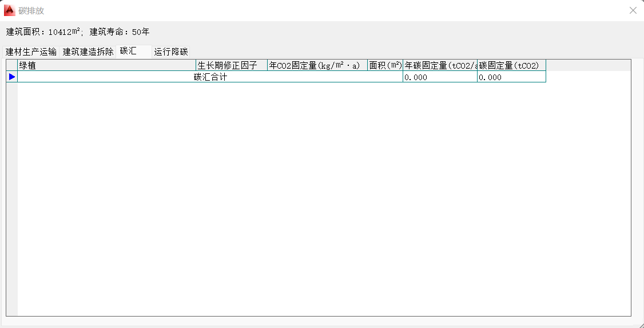This screenshot has height=328, width=644.
Task: Click the 0.000 value under 年碳固定量
Action: (x=440, y=77)
